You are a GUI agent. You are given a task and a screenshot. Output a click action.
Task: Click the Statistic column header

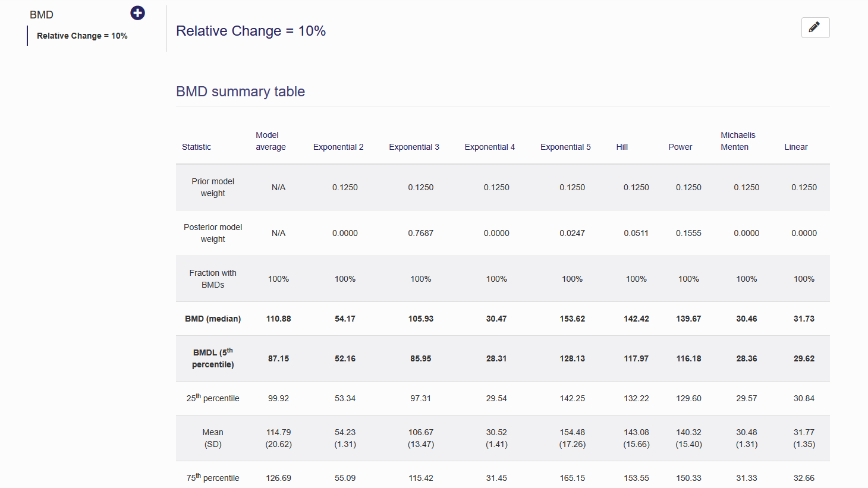click(196, 147)
